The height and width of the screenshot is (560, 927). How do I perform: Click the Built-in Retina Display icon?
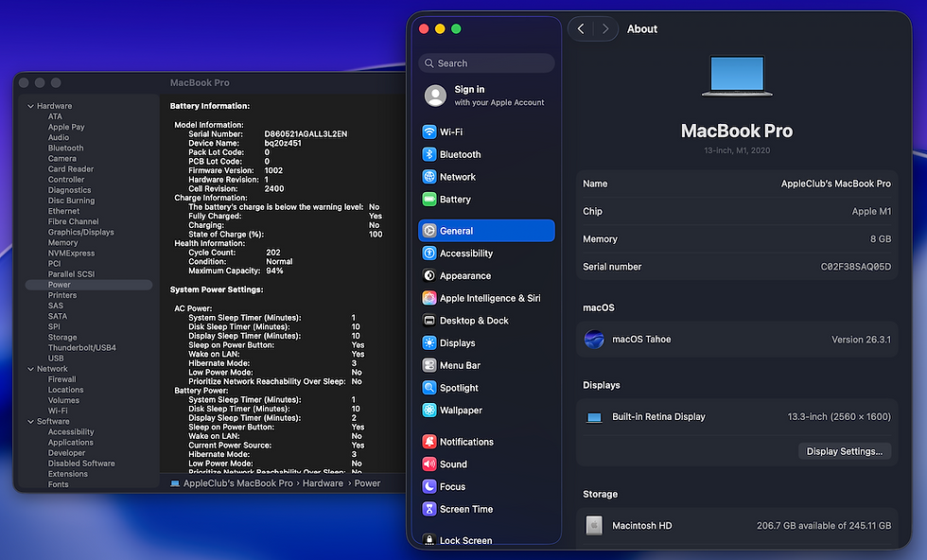click(594, 417)
